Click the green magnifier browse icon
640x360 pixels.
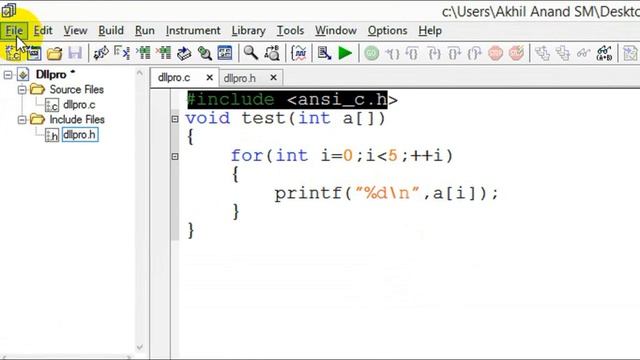(204, 53)
